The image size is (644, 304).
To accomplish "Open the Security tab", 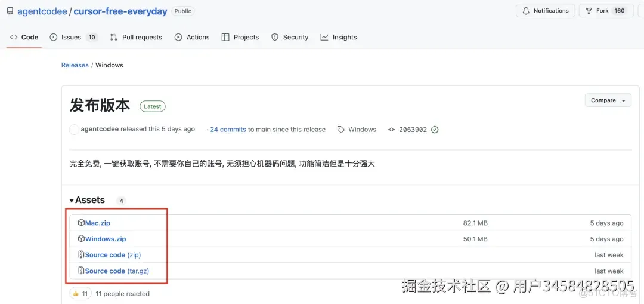I will point(290,37).
